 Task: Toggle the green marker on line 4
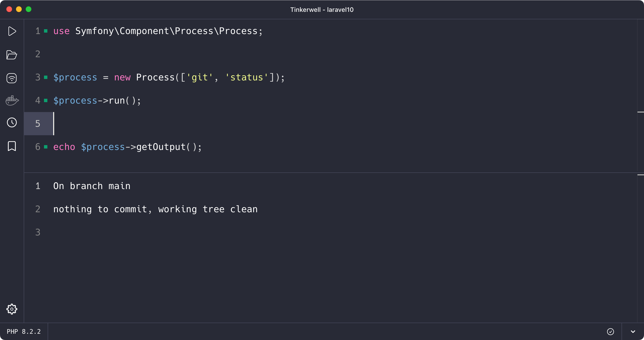tap(46, 101)
